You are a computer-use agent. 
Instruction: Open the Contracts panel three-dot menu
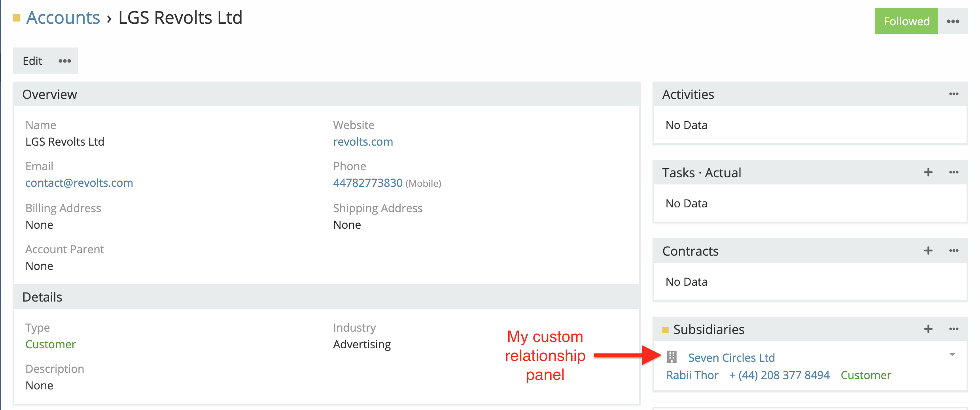(954, 251)
